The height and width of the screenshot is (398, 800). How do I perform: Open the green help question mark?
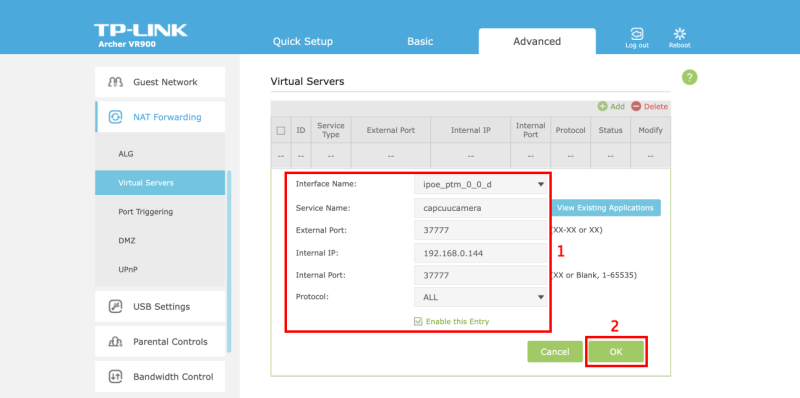689,78
